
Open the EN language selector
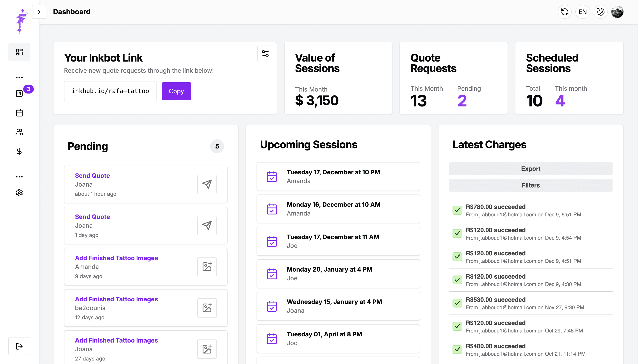(x=583, y=12)
